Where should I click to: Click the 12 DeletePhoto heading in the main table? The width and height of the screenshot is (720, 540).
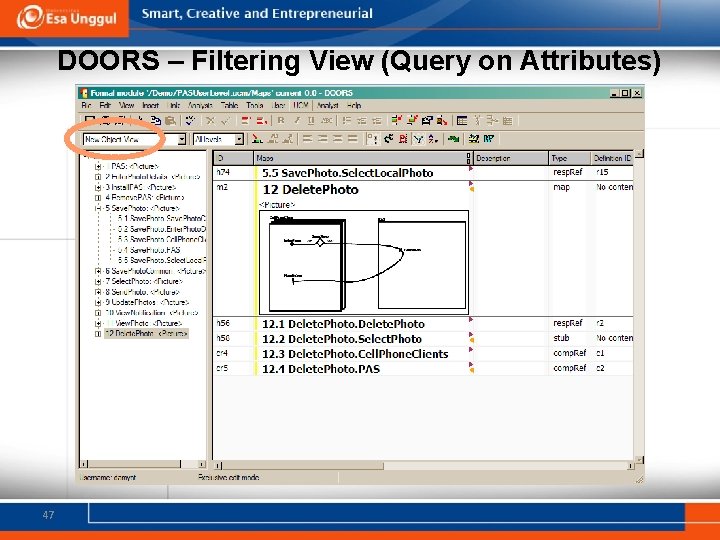point(310,190)
